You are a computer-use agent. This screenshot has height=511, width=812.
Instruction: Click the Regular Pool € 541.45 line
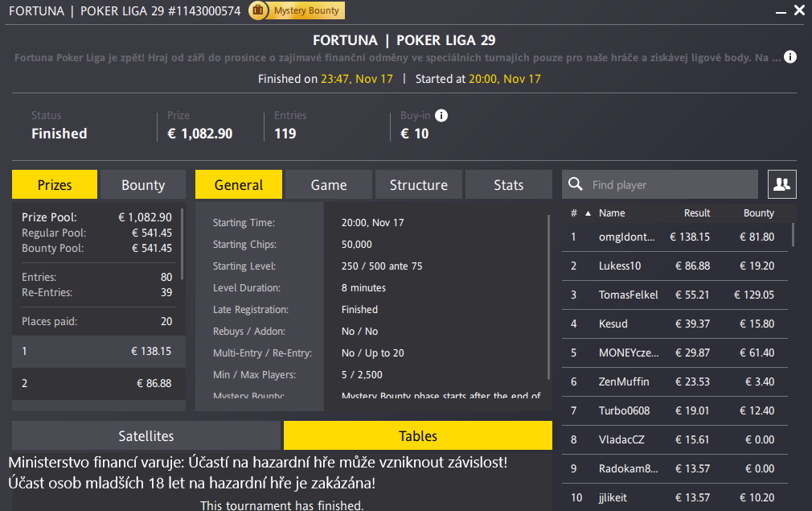coord(96,233)
